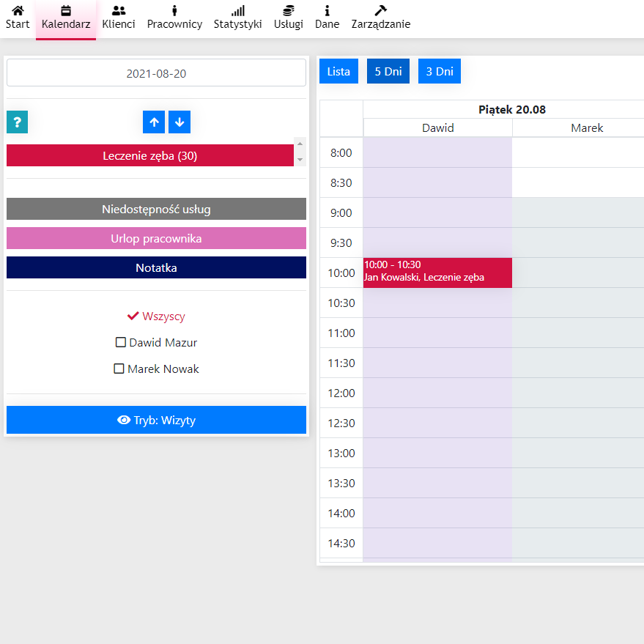Screen dimensions: 644x644
Task: Switch to the Lista view
Action: coord(338,71)
